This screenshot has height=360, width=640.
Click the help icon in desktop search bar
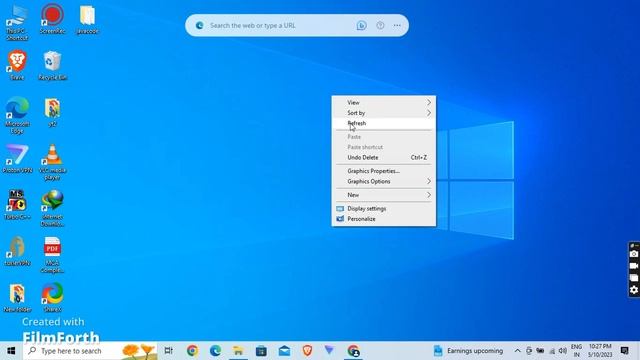click(x=380, y=25)
